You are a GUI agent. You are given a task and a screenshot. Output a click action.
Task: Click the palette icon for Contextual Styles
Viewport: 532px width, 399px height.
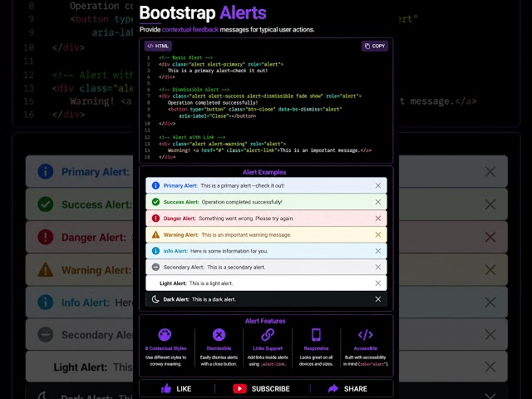click(x=165, y=334)
